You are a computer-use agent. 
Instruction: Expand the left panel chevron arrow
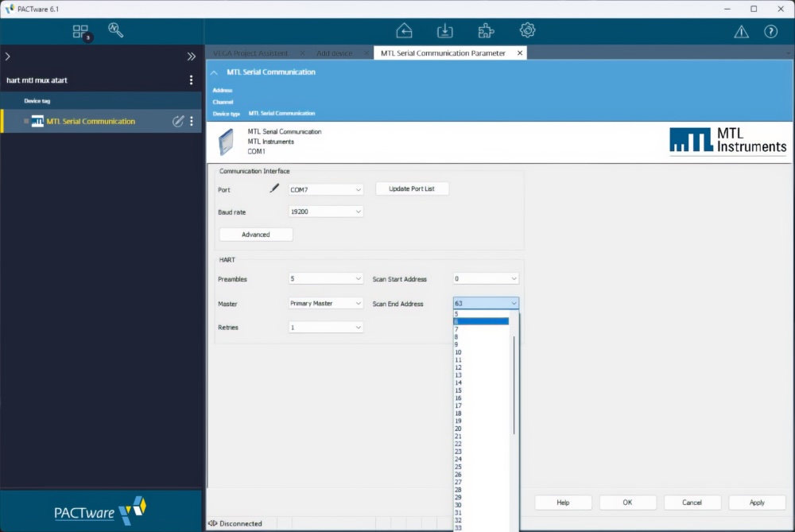8,56
